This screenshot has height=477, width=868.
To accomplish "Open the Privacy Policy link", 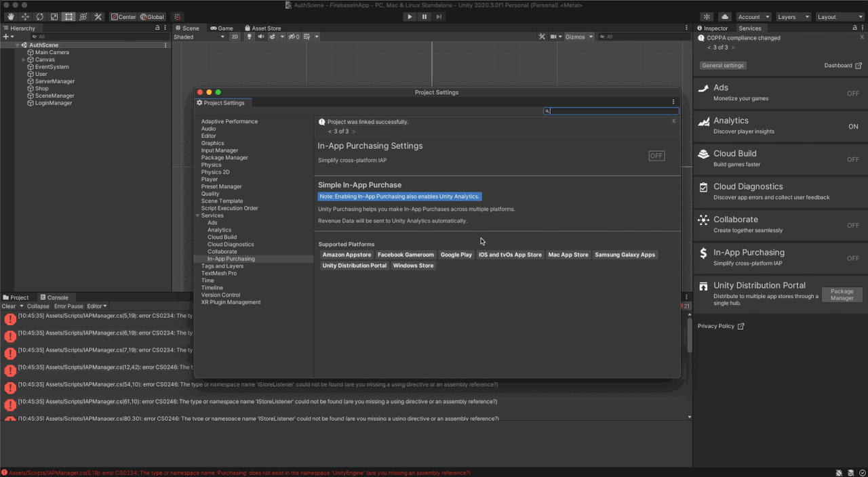I will (720, 326).
